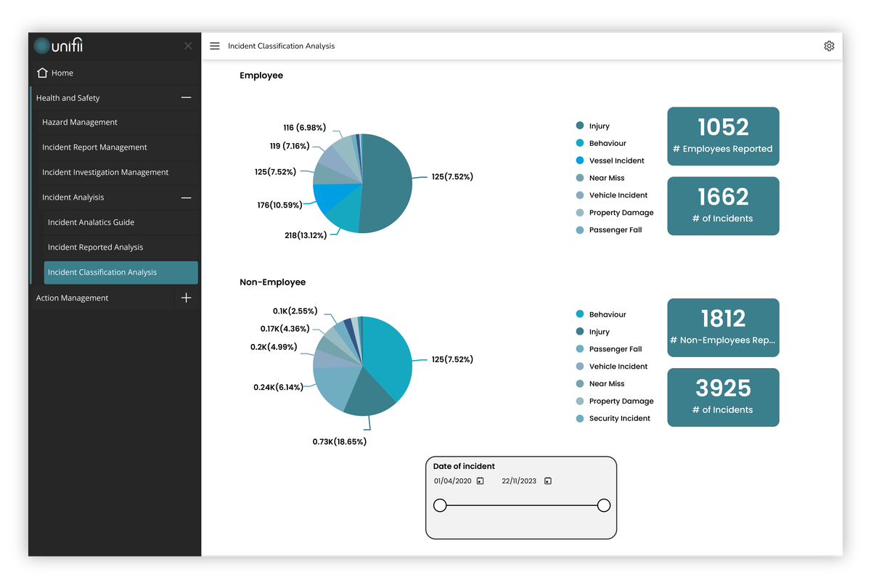The height and width of the screenshot is (588, 871).
Task: Click the 3925 incidents summary card
Action: click(x=723, y=397)
